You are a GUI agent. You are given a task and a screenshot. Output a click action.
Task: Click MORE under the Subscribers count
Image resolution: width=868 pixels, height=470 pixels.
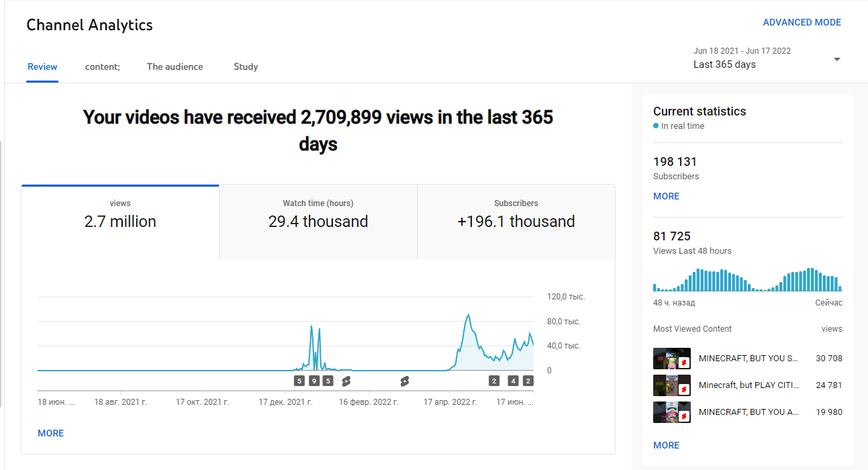[667, 197]
